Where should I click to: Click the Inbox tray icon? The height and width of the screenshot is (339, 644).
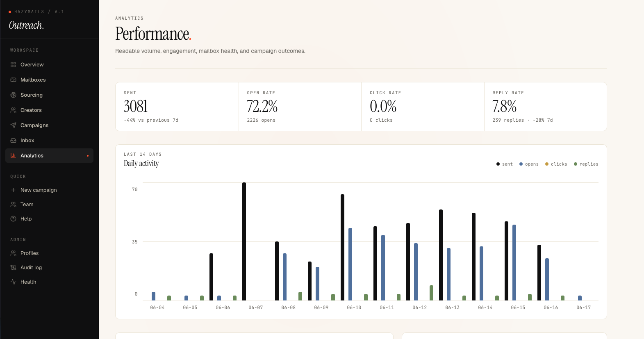(13, 141)
